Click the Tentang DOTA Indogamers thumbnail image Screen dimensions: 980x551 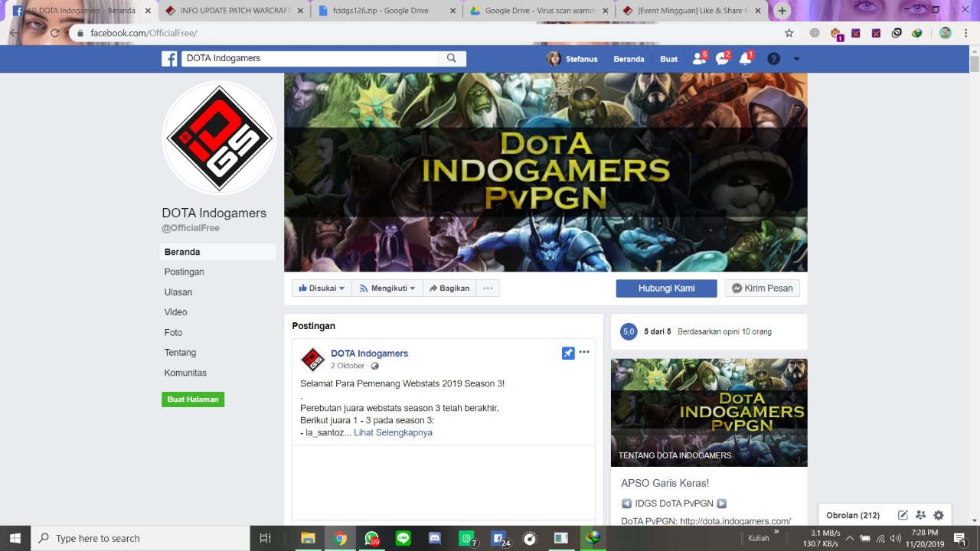pyautogui.click(x=709, y=412)
